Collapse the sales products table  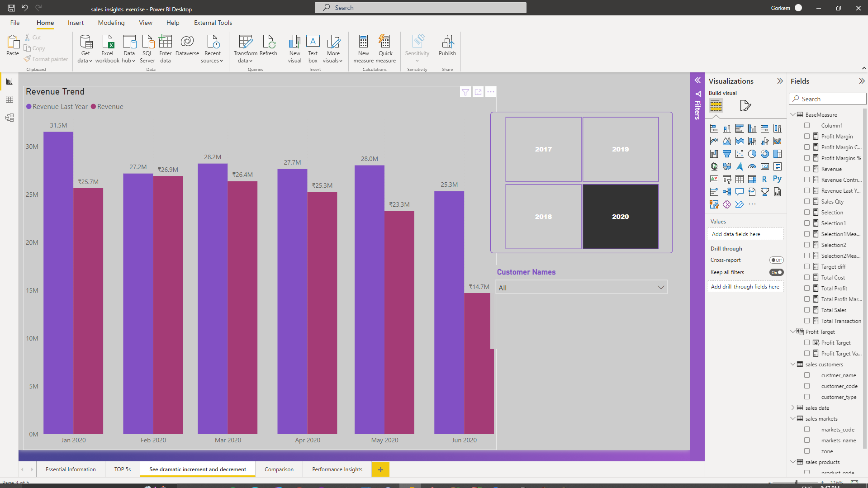(x=793, y=462)
